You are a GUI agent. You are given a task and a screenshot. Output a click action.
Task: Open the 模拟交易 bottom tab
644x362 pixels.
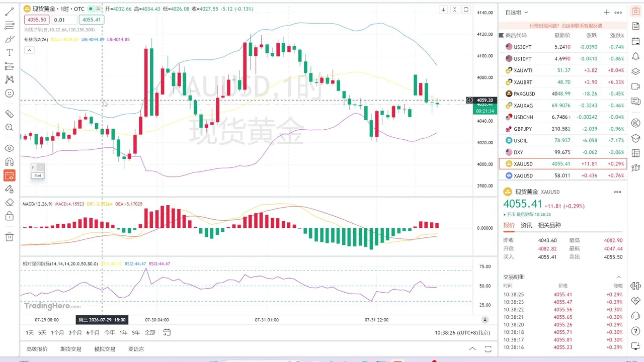point(105,349)
